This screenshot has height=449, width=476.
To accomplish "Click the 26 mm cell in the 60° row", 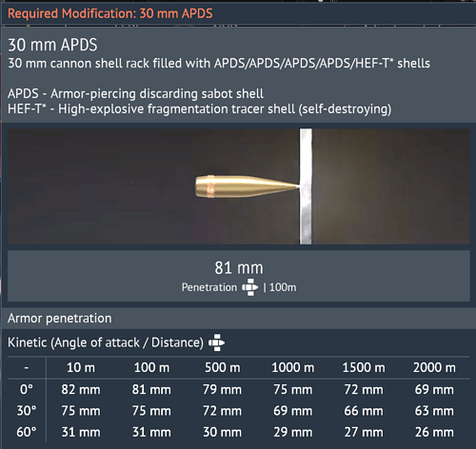I will [434, 432].
